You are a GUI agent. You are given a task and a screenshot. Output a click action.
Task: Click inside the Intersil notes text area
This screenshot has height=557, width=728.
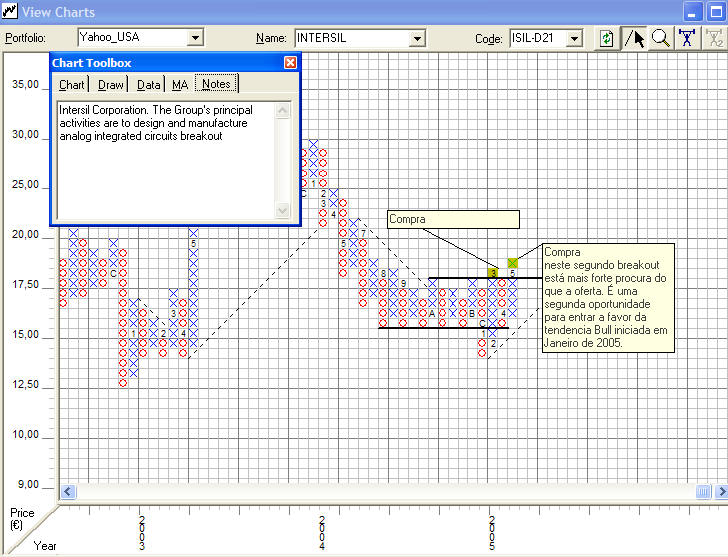pos(165,160)
